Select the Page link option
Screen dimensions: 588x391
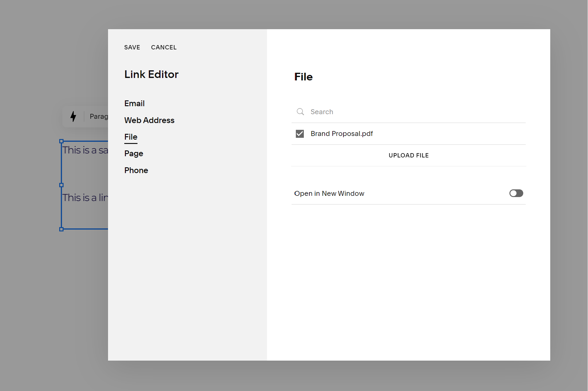coord(133,153)
